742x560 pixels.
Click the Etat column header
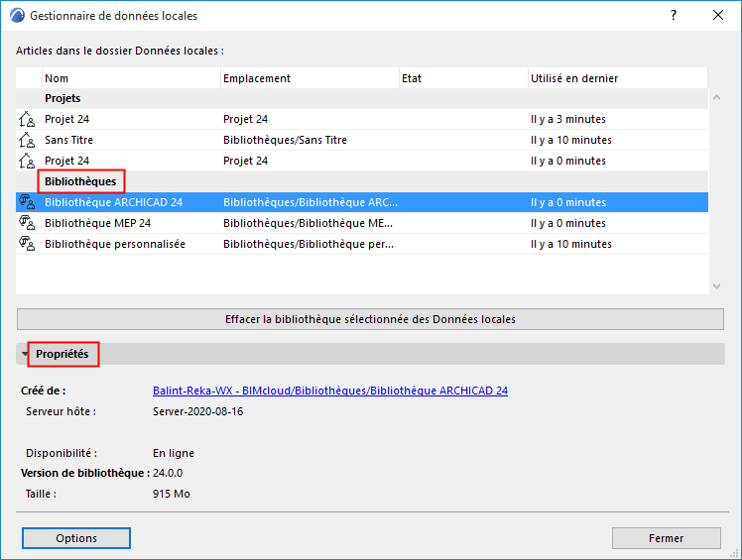coord(464,78)
